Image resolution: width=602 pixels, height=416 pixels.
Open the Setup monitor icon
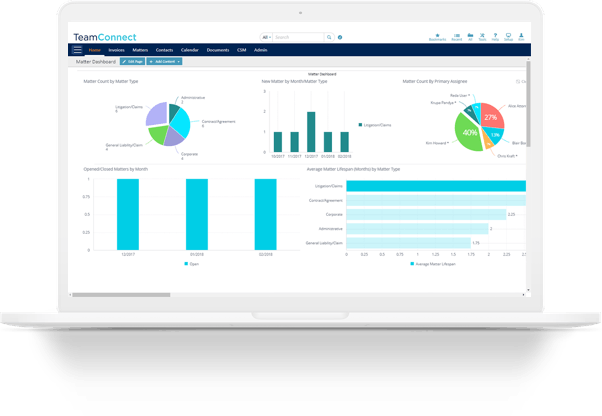(x=508, y=37)
